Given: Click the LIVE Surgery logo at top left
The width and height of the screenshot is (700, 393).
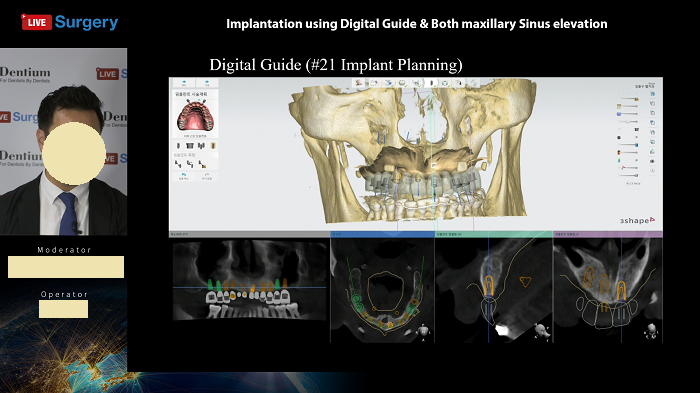Looking at the screenshot, I should click(70, 22).
